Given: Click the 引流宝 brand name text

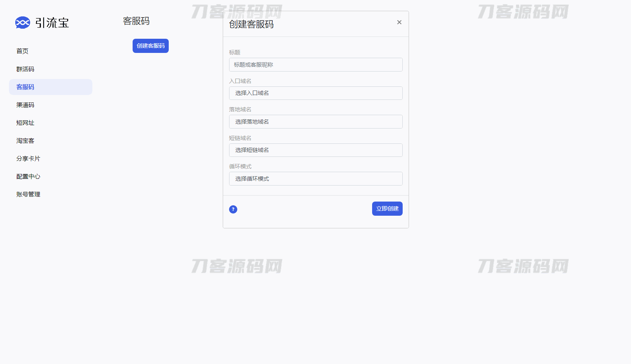Looking at the screenshot, I should (x=52, y=23).
